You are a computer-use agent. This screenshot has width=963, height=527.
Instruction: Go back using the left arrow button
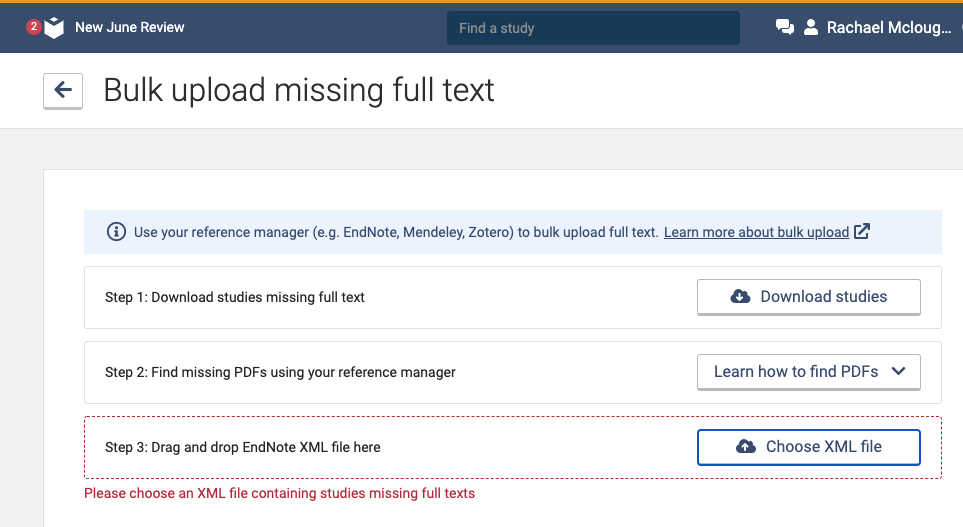(x=63, y=90)
